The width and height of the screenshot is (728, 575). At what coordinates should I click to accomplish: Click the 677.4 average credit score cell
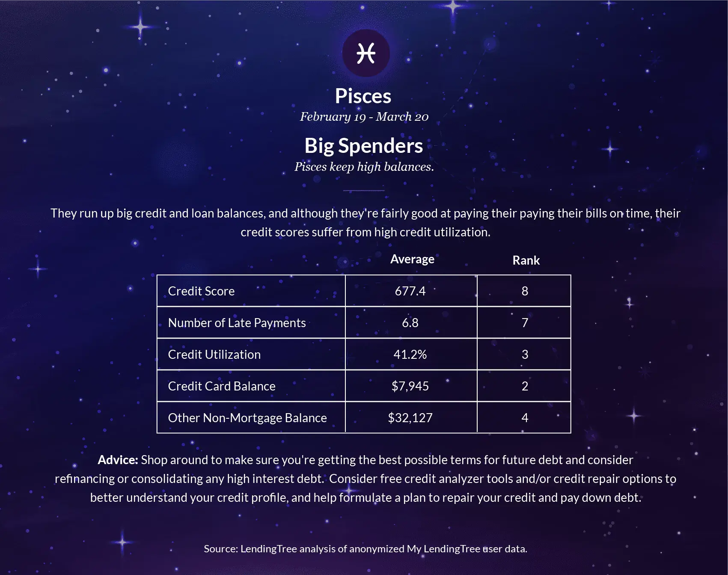[x=410, y=291]
